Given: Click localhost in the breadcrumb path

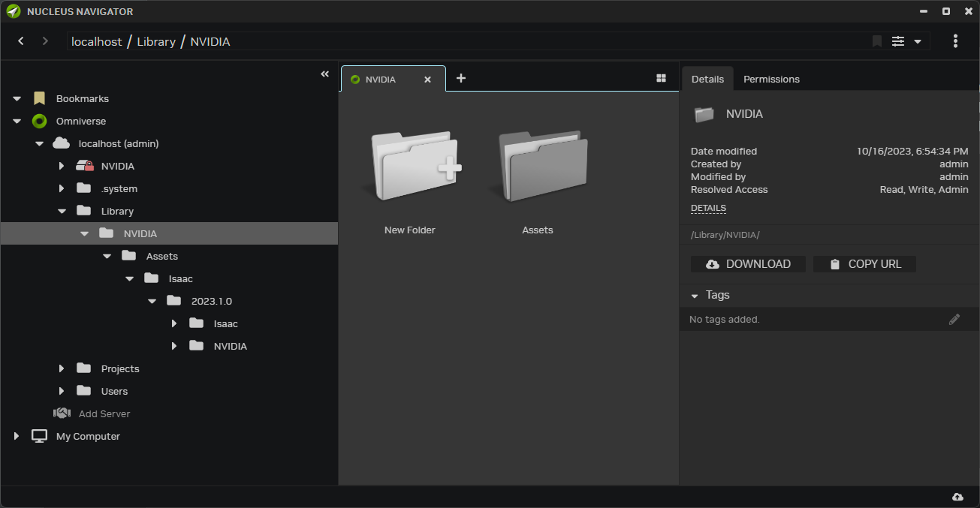Looking at the screenshot, I should pyautogui.click(x=96, y=42).
